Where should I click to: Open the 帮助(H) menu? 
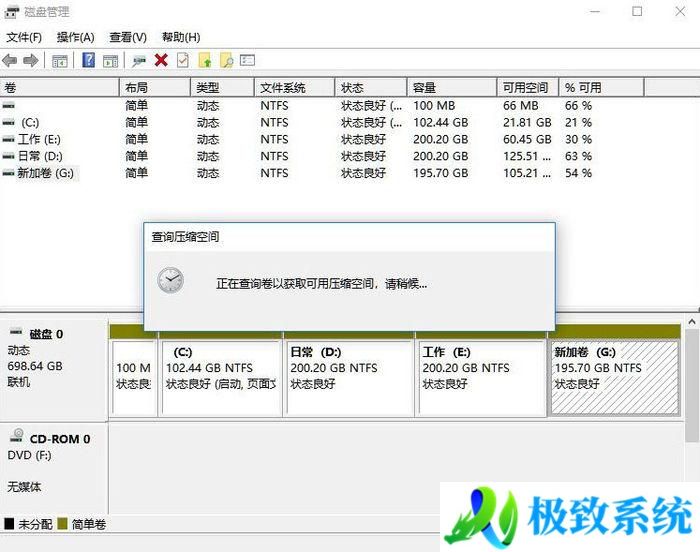pyautogui.click(x=181, y=37)
